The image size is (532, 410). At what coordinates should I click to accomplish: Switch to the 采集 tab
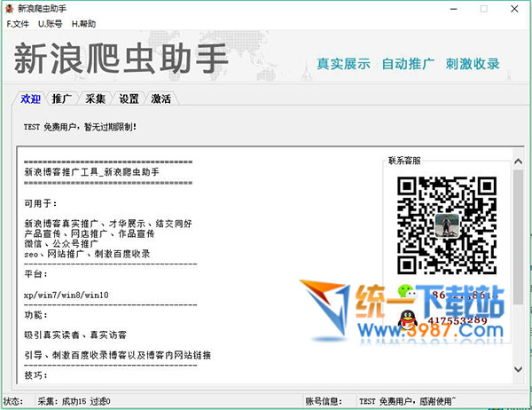tap(95, 99)
